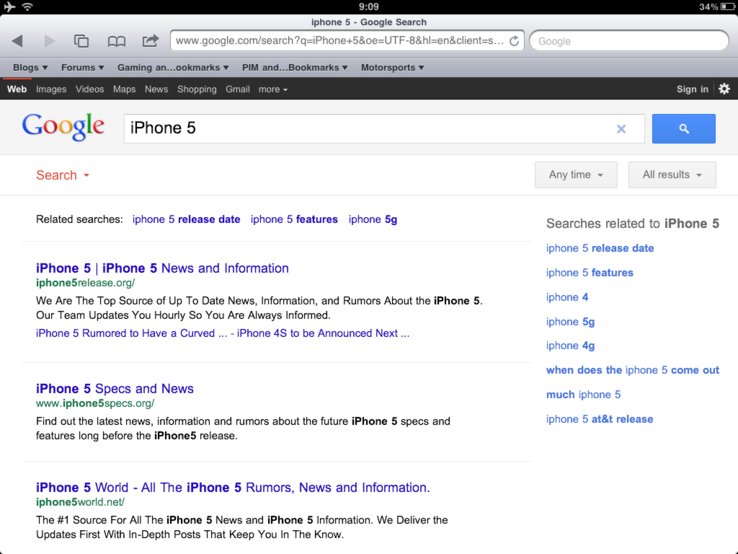Tap the share action icon
738x554 pixels.
(150, 40)
